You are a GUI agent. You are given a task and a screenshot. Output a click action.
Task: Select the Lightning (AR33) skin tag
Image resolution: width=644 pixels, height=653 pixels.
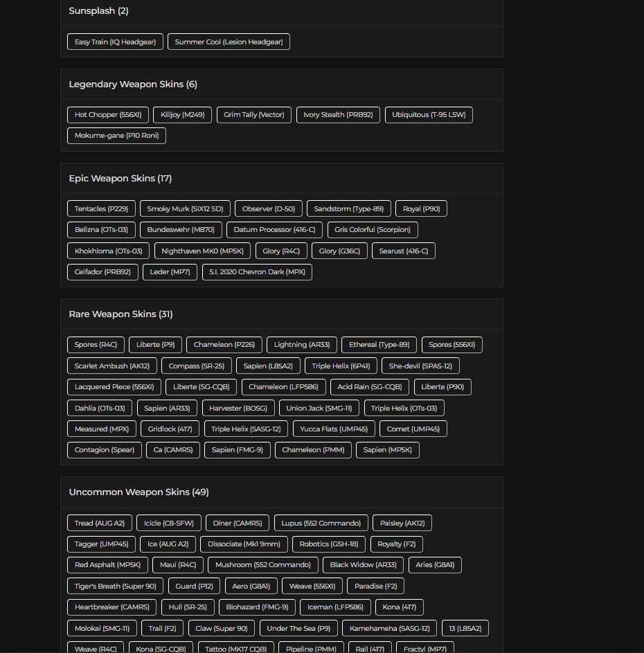[x=302, y=345]
